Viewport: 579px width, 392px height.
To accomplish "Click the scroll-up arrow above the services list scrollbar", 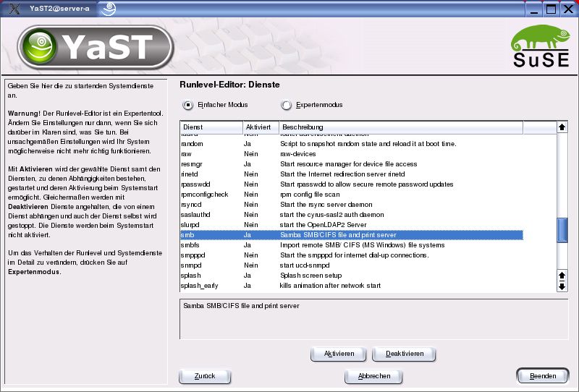I will pos(562,127).
